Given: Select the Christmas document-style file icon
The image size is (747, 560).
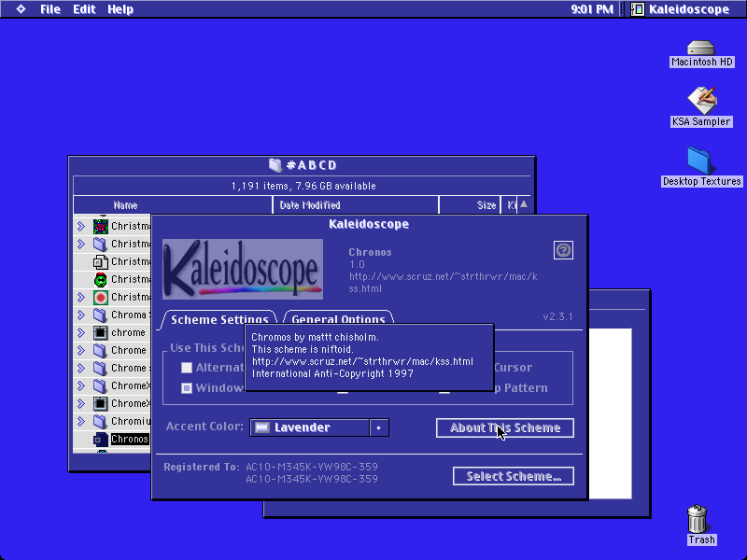Looking at the screenshot, I should click(101, 262).
